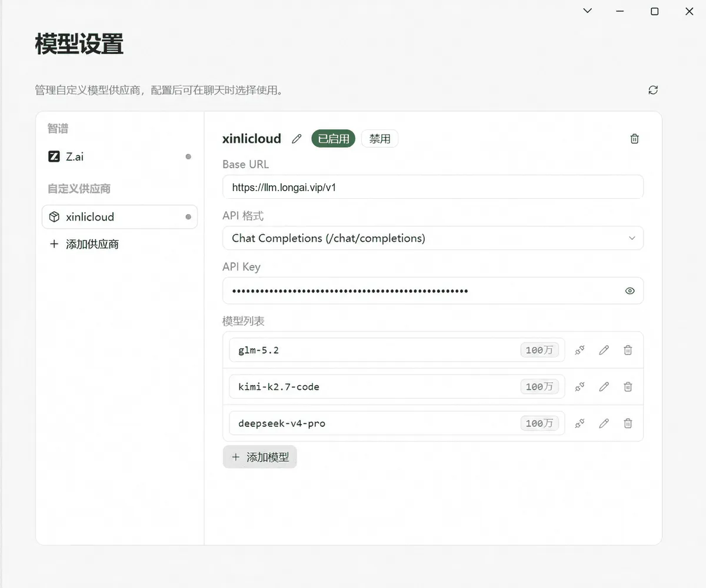The image size is (706, 588).
Task: Click the deepseek-v4-pro model name text
Action: pyautogui.click(x=282, y=423)
